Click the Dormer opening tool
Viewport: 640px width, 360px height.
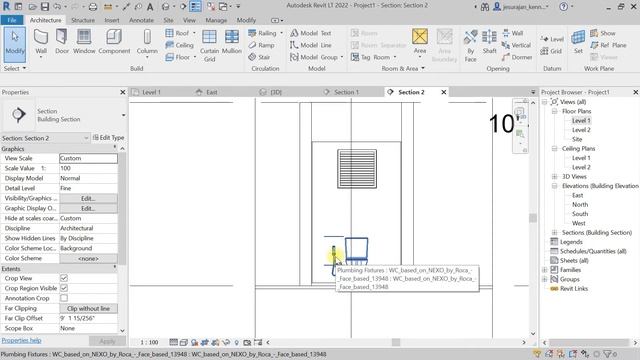click(517, 57)
